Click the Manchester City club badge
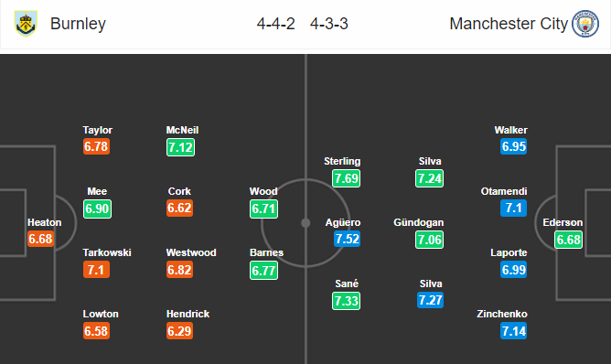The height and width of the screenshot is (364, 611). [x=584, y=24]
